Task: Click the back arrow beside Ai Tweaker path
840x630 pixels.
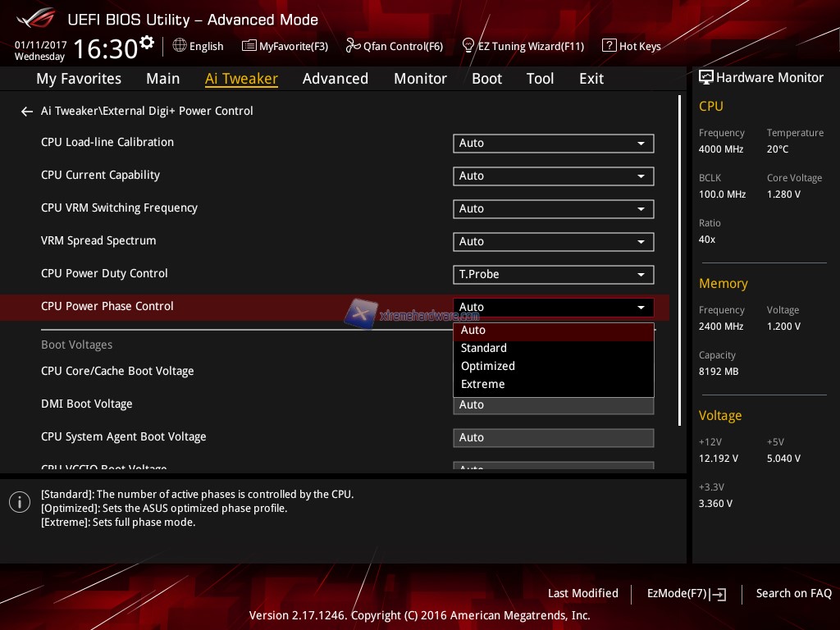Action: pos(27,112)
